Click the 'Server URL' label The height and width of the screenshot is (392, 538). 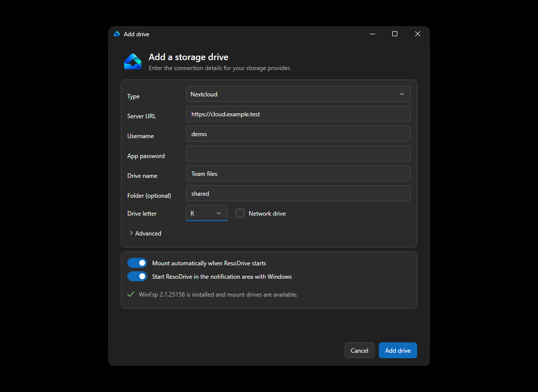tap(141, 116)
